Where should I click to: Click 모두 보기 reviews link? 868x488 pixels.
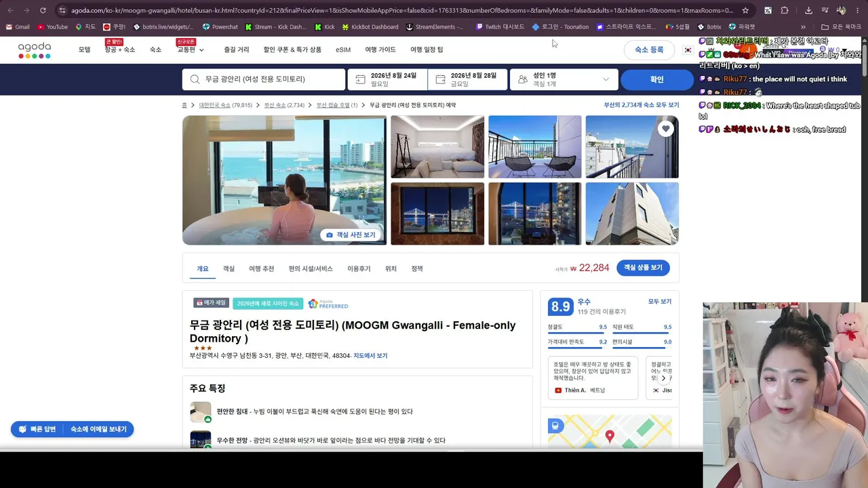660,302
